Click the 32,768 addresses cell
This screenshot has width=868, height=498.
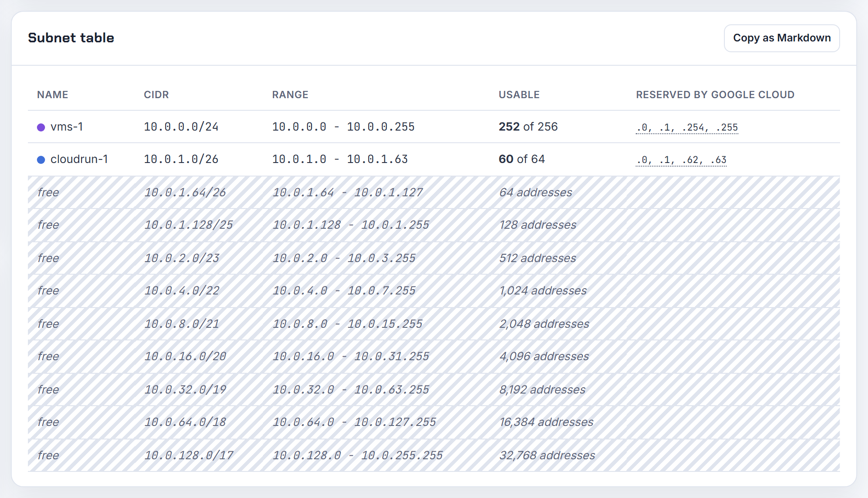point(547,455)
